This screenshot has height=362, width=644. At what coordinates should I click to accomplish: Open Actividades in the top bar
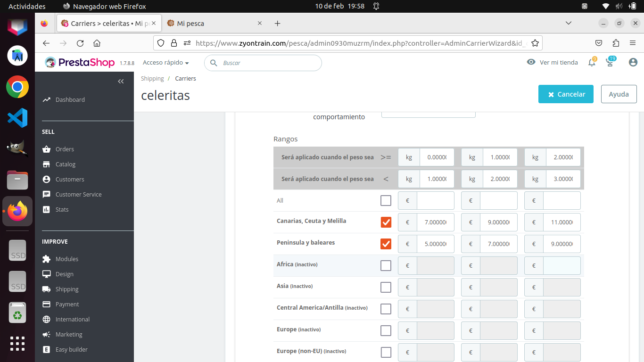click(x=27, y=6)
